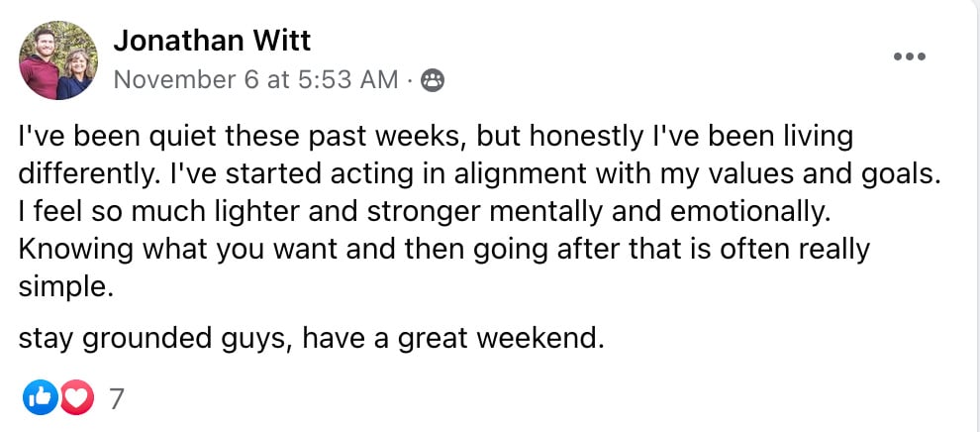Click the line starting "I've been quiet"

tap(436, 138)
